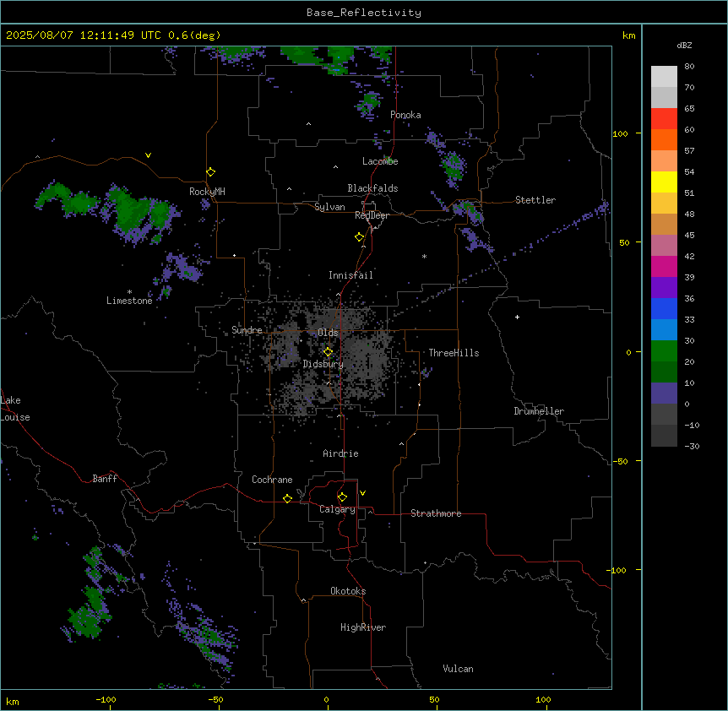Pick the indigo 0-10 dBZ legend swatch
This screenshot has height=711, width=728.
tap(664, 393)
